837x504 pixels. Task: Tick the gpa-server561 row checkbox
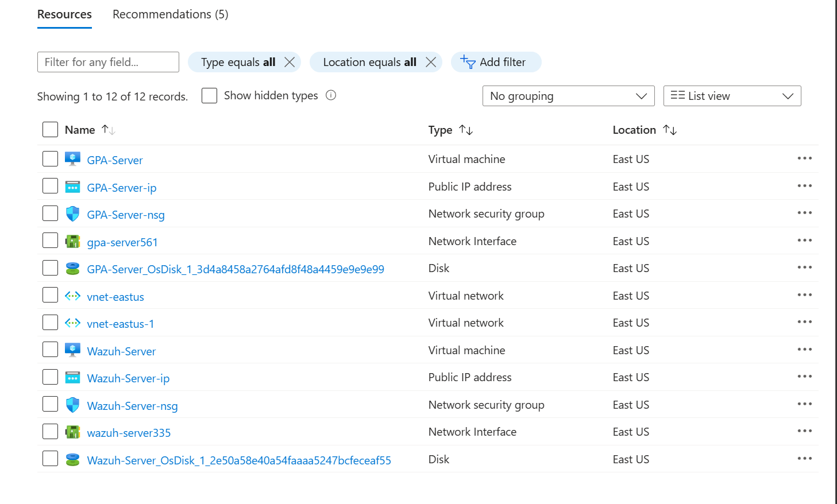51,241
